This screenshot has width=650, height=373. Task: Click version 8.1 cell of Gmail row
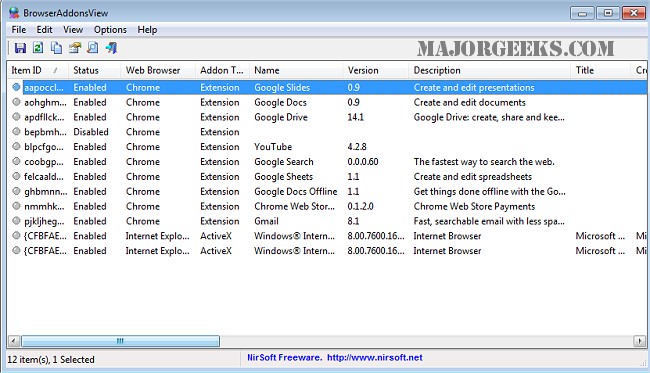[353, 221]
